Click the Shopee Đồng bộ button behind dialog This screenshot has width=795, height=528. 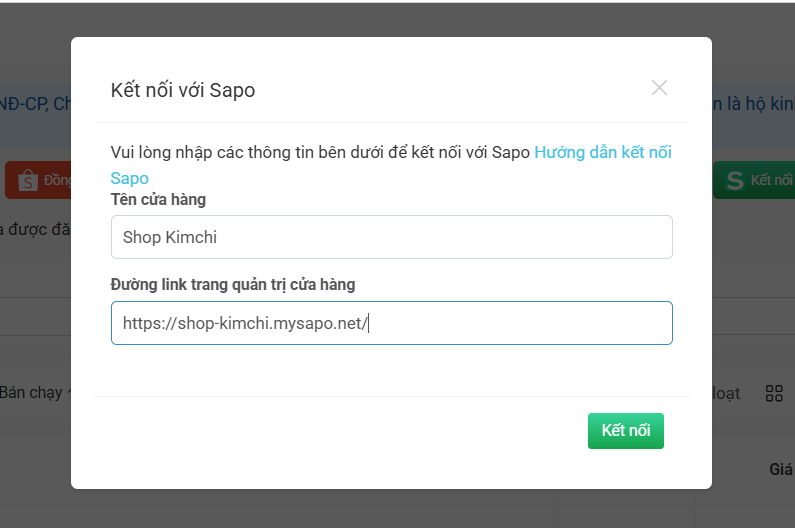[x=38, y=180]
